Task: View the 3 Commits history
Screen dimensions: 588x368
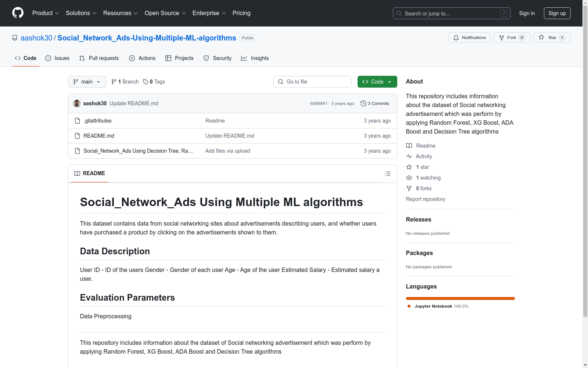Action: click(374, 103)
